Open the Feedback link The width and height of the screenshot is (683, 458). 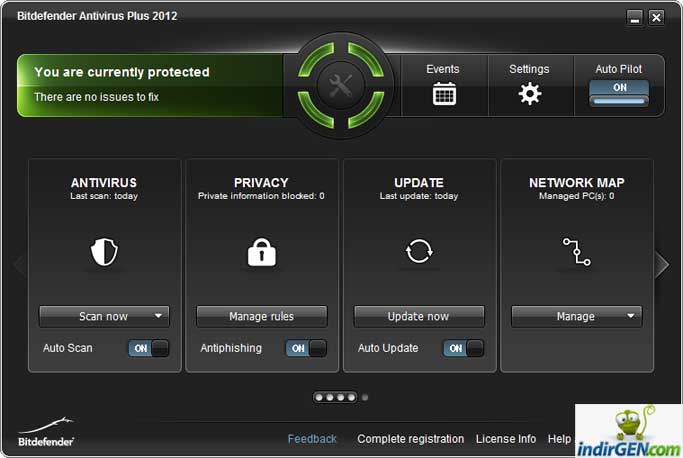coord(312,439)
